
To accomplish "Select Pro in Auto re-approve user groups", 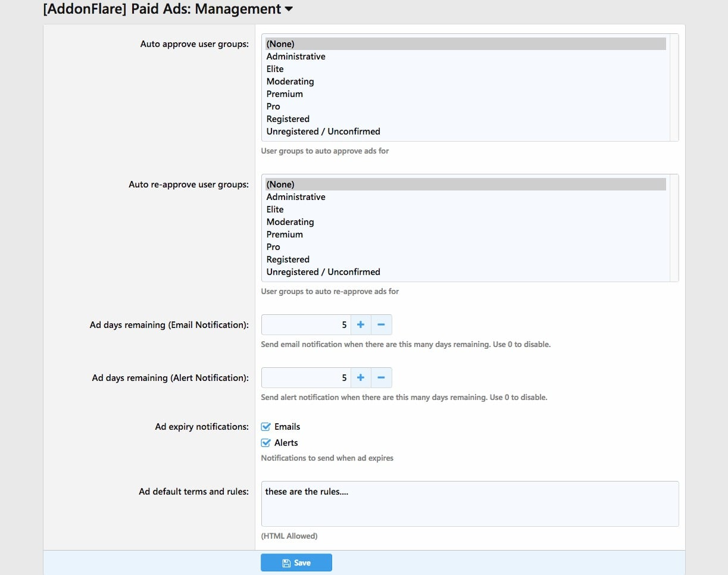I will click(273, 247).
